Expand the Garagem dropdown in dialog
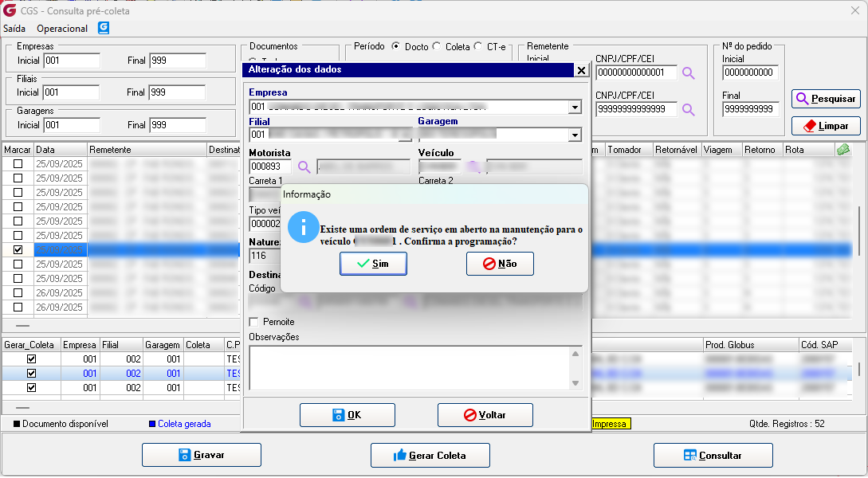868x478 pixels. click(x=575, y=135)
